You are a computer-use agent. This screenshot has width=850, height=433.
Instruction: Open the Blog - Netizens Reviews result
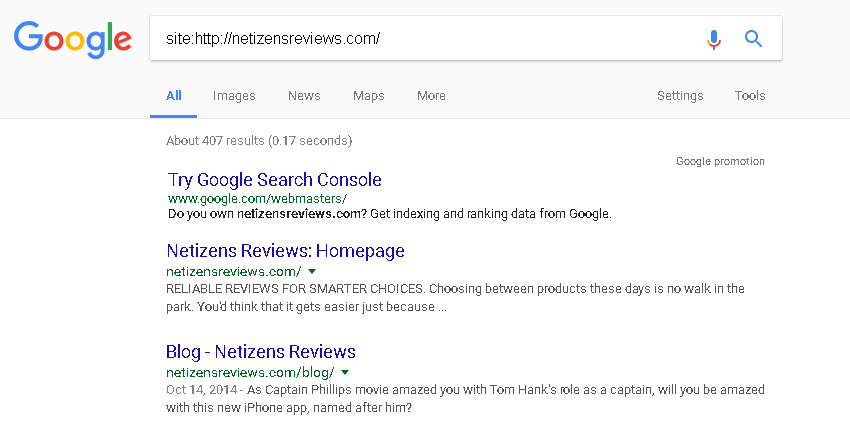(x=261, y=352)
